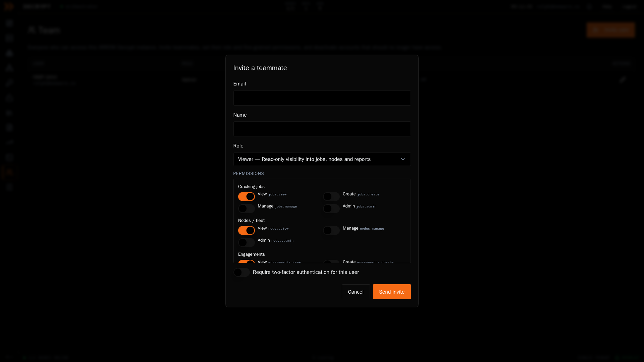Click the Cancel button
Image resolution: width=644 pixels, height=362 pixels.
pyautogui.click(x=356, y=292)
